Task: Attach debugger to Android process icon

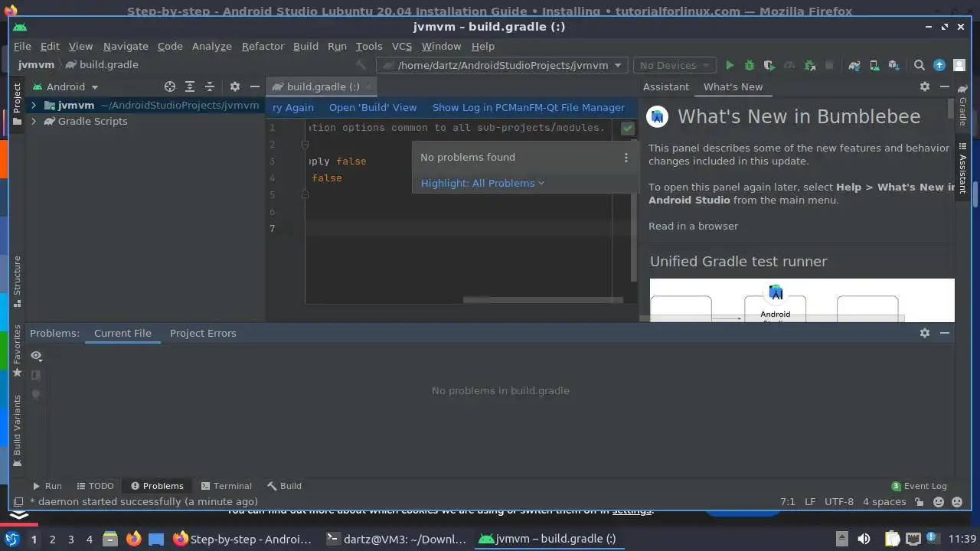Action: [x=809, y=66]
